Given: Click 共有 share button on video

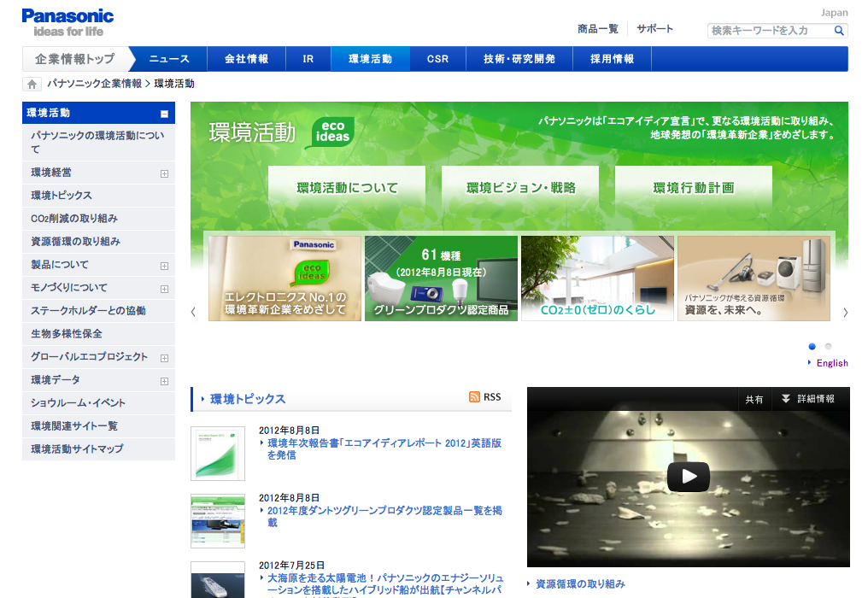Looking at the screenshot, I should tap(754, 399).
